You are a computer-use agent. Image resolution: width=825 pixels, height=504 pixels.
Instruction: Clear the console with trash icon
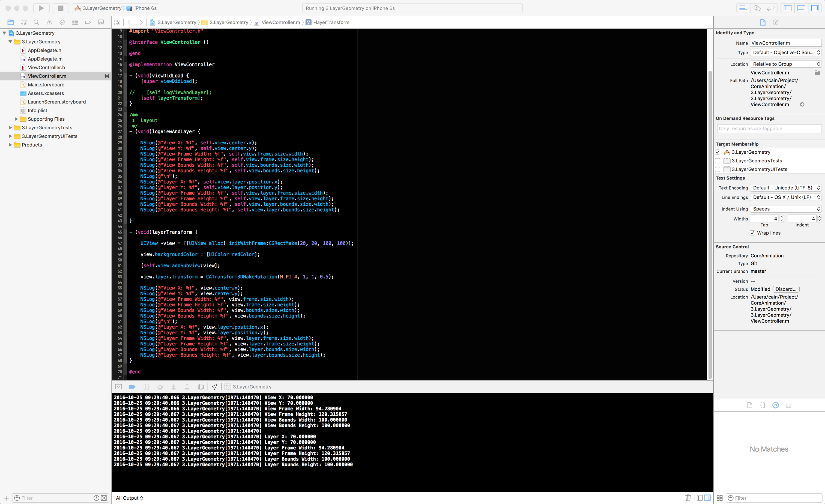(688, 498)
